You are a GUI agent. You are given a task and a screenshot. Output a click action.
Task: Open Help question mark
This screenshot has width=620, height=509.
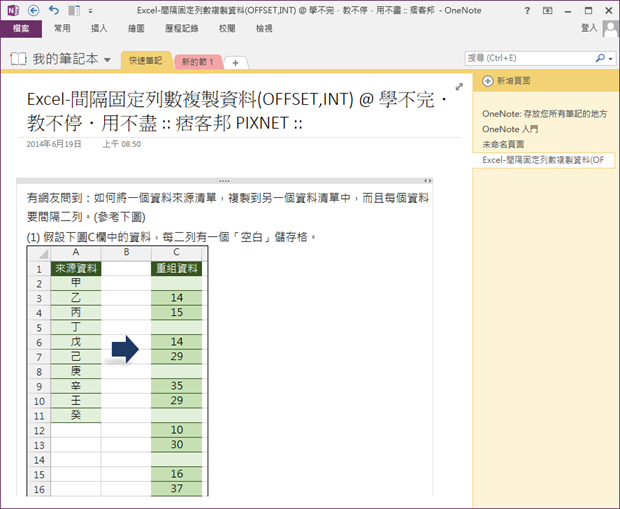point(527,11)
